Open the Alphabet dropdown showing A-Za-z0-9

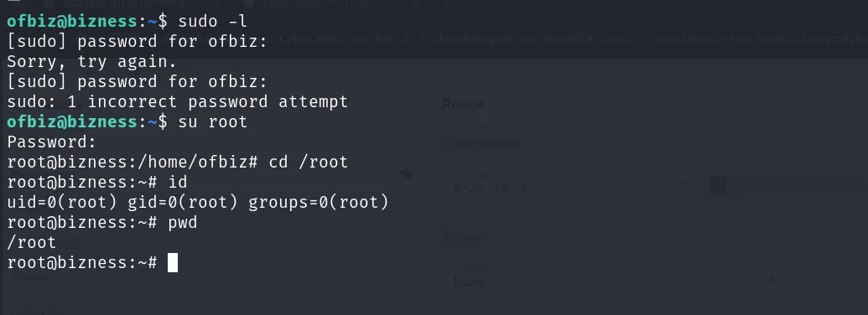click(x=570, y=182)
